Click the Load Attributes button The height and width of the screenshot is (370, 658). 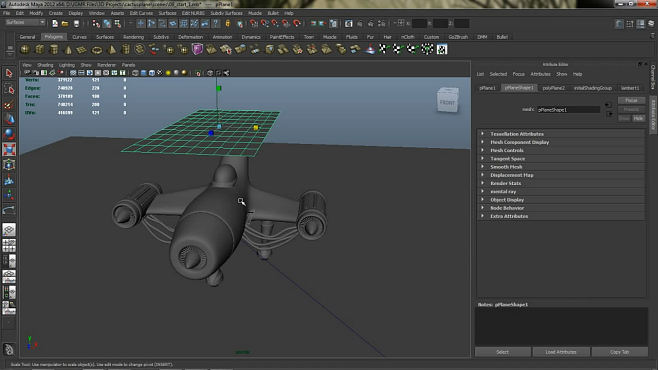(561, 352)
